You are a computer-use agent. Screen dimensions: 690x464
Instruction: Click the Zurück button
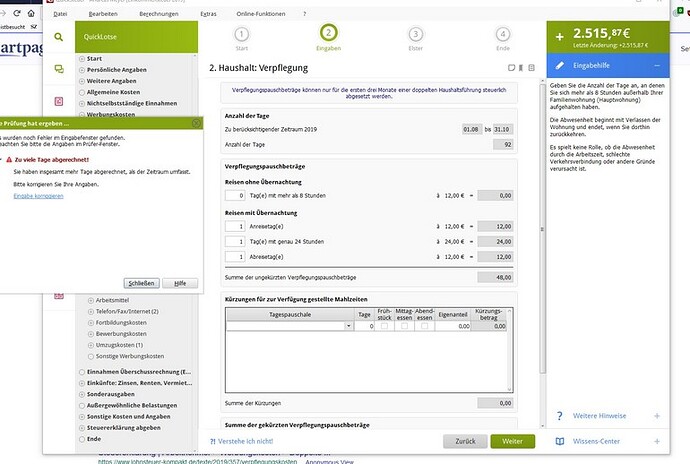coord(465,441)
